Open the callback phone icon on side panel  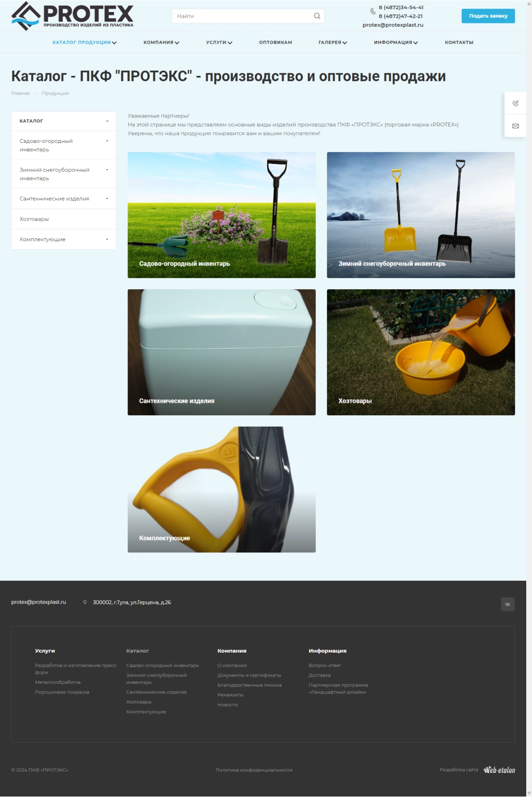(515, 103)
